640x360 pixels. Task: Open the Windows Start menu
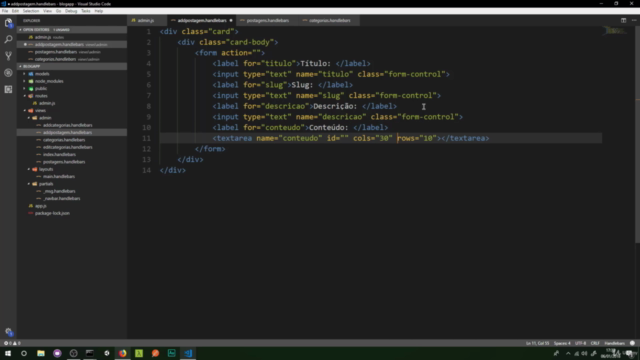pyautogui.click(x=8, y=353)
